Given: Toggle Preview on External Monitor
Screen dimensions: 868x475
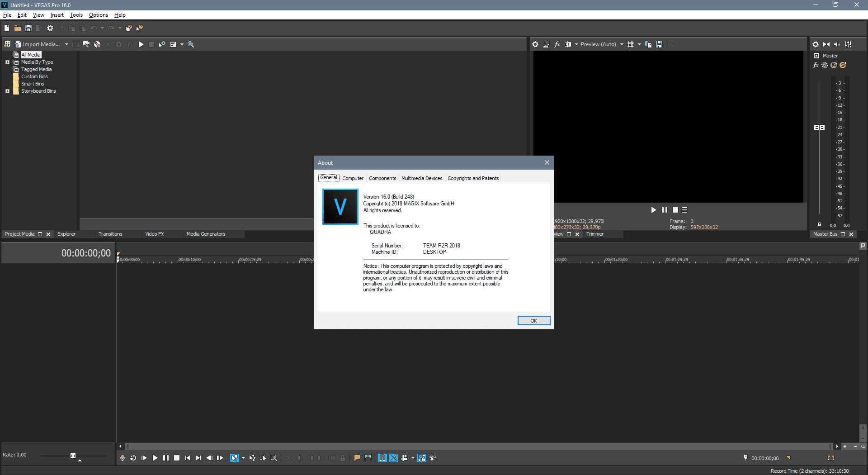Looking at the screenshot, I should point(546,44).
